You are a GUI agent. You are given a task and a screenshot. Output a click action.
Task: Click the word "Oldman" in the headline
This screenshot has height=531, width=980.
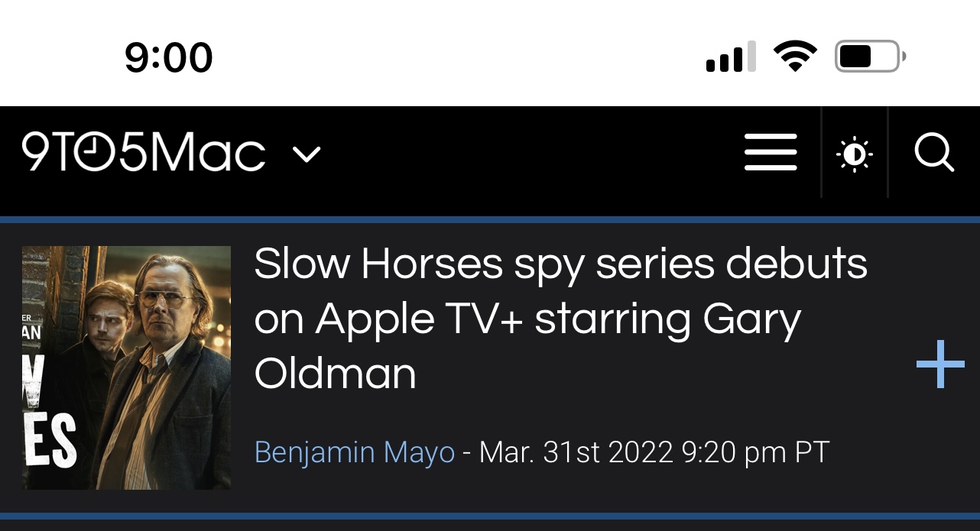click(x=335, y=374)
